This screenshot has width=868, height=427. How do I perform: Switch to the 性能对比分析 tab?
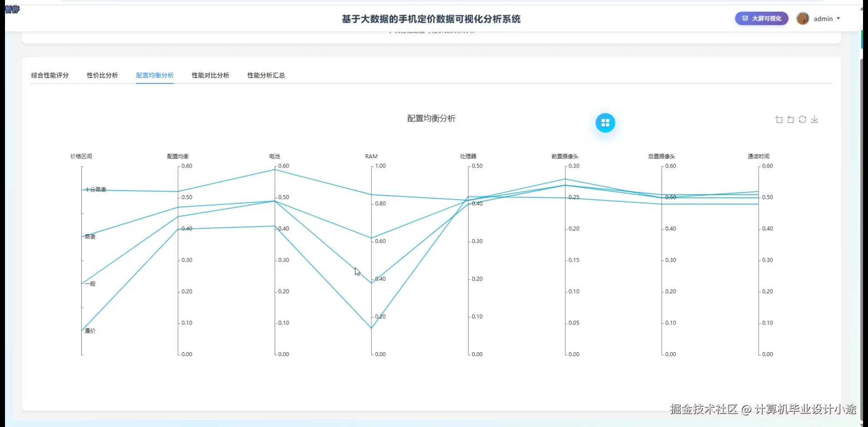[x=210, y=75]
